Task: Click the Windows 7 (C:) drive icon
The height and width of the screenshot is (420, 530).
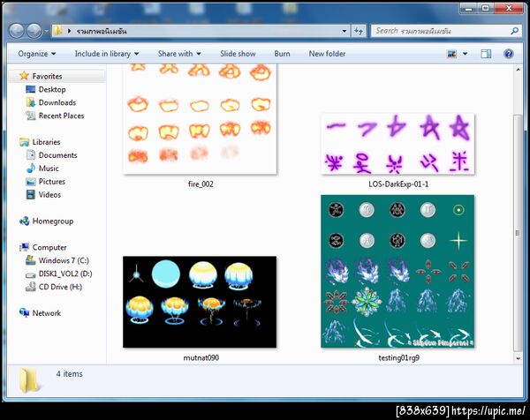Action: click(x=31, y=260)
